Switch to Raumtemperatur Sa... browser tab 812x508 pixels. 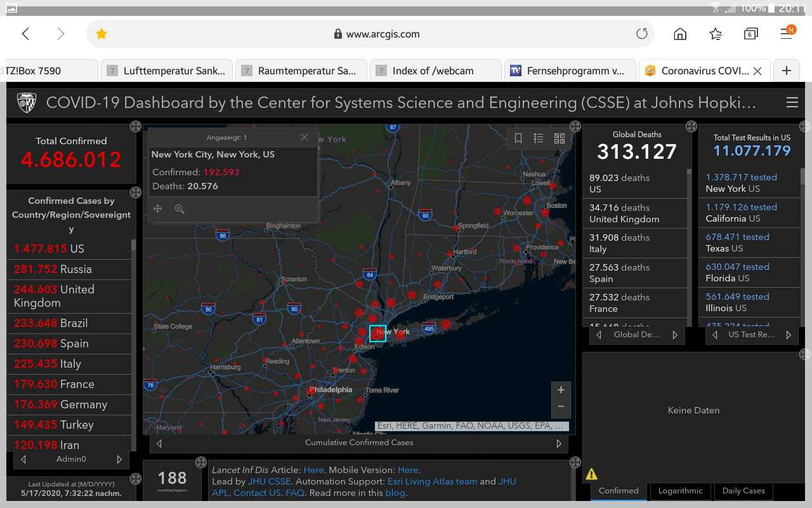[x=301, y=71]
